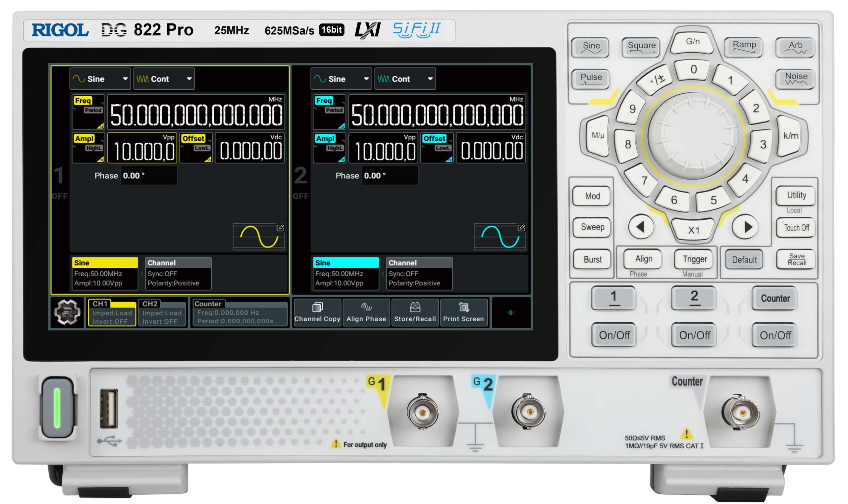Push the Align key
Viewport: 848px width, 504px height.
click(643, 259)
